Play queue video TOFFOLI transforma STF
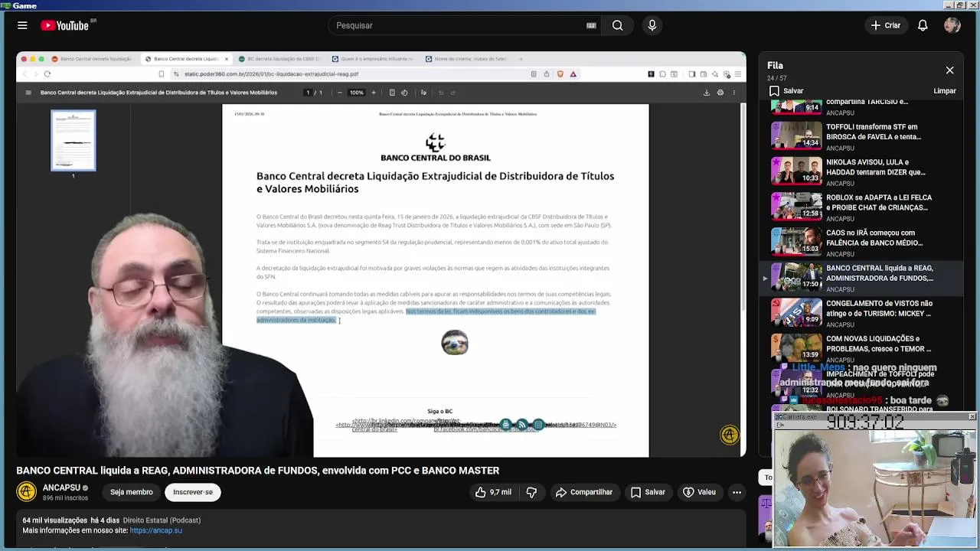Screen dimensions: 980x551 tap(860, 135)
